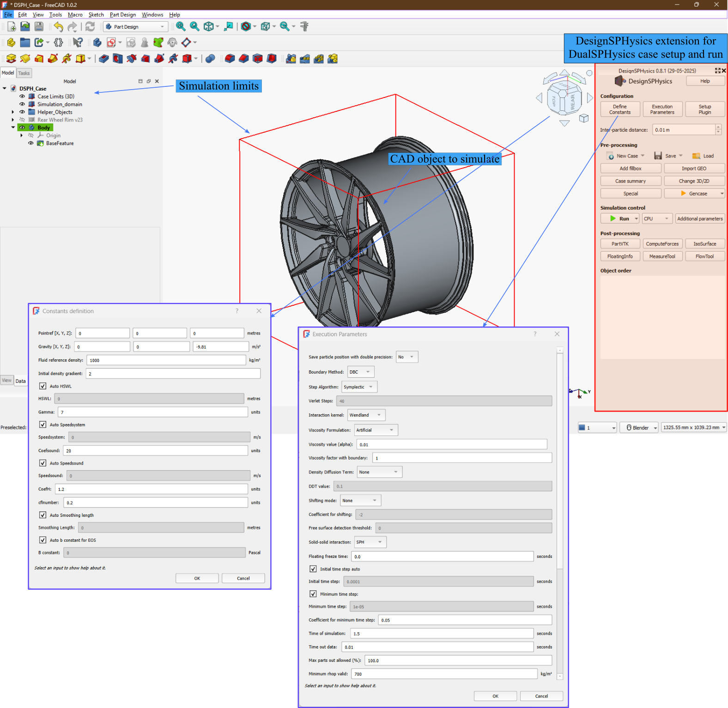Open the Sketch menu

pyautogui.click(x=96, y=15)
